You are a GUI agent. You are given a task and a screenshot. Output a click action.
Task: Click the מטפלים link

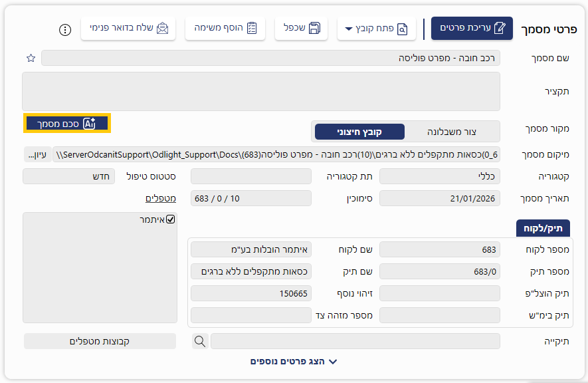[160, 198]
